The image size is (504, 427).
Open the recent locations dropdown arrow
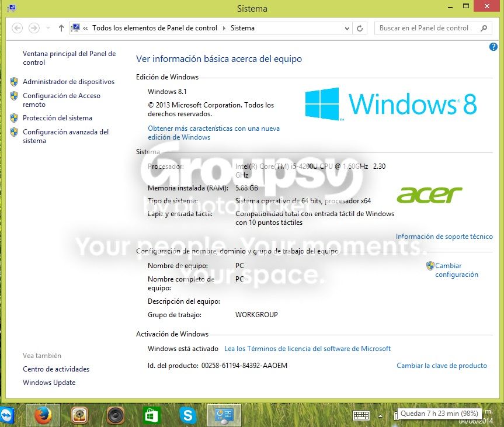tap(48, 28)
